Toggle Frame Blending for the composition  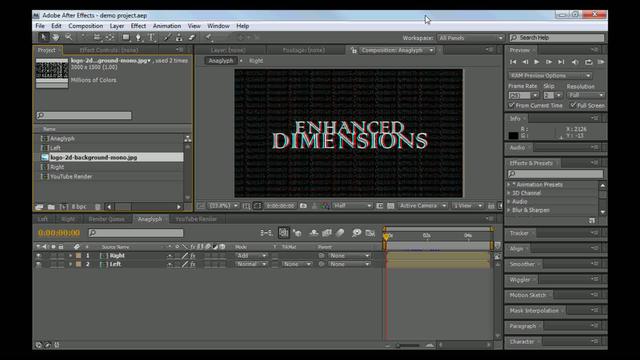click(x=327, y=233)
